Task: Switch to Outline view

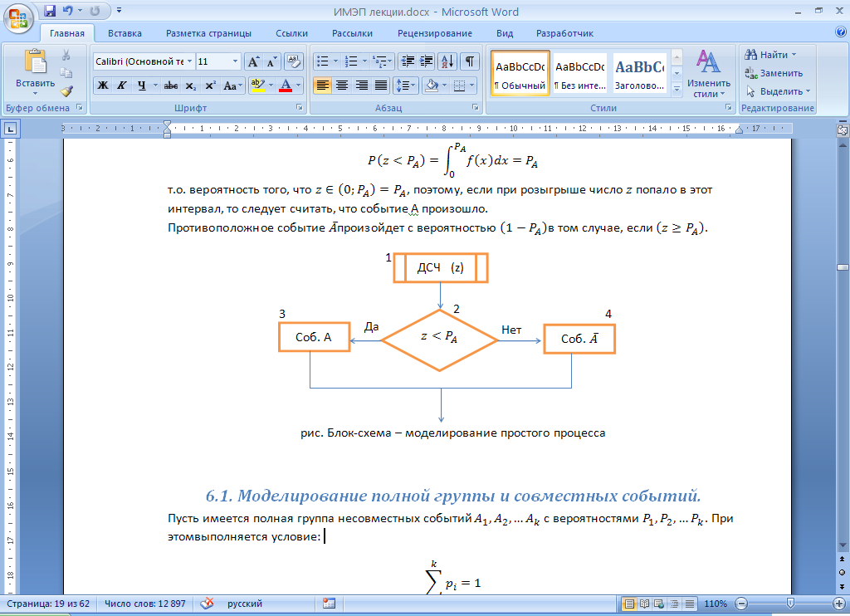Action: [674, 604]
